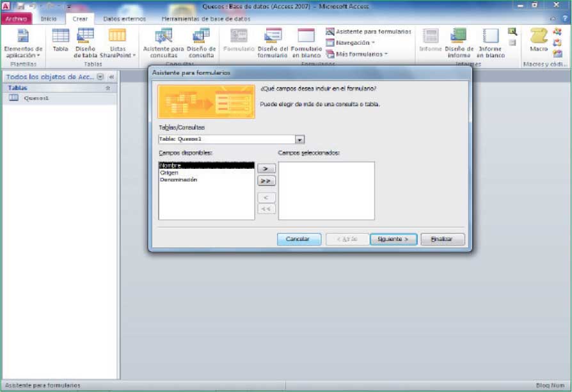Click the Siguiente > button
The height and width of the screenshot is (392, 572).
(393, 239)
